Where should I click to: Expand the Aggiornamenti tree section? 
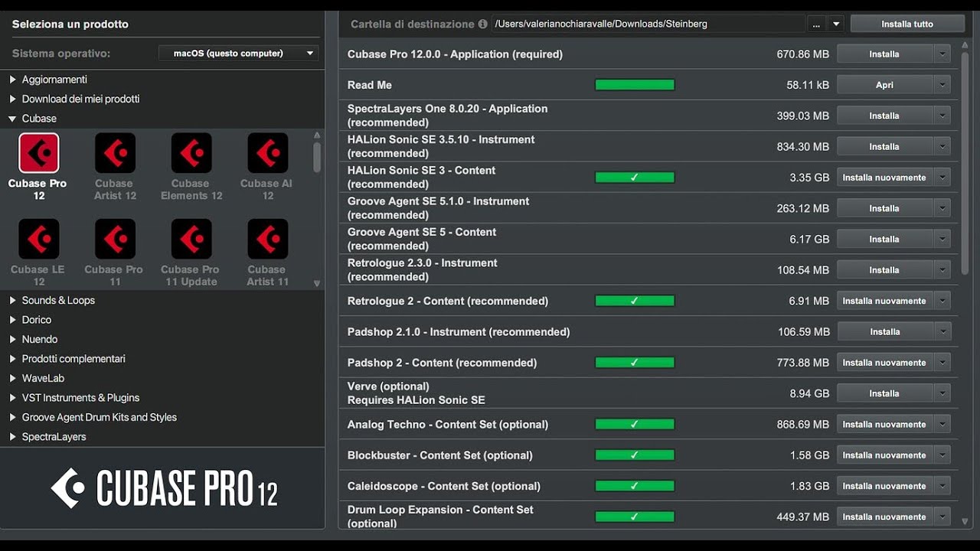tap(13, 80)
